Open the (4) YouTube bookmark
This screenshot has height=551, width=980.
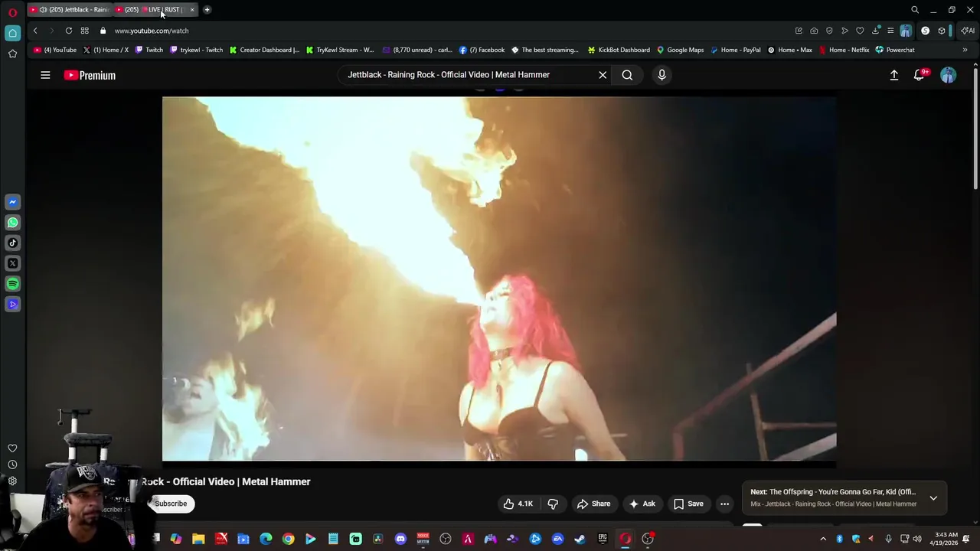55,50
